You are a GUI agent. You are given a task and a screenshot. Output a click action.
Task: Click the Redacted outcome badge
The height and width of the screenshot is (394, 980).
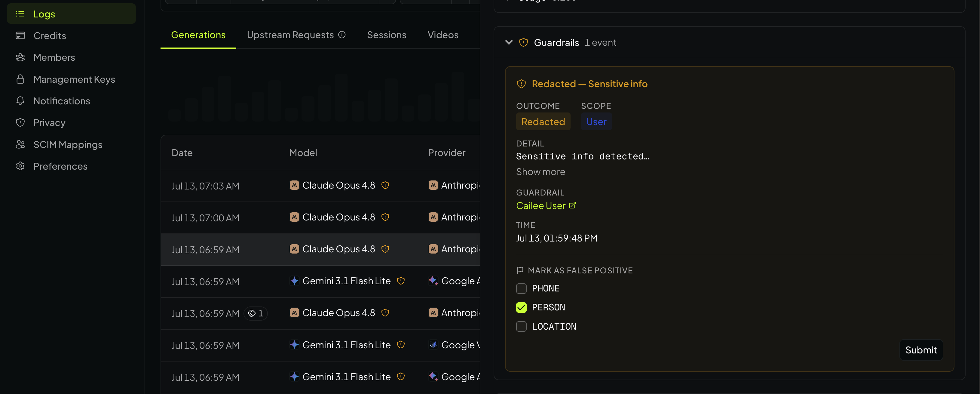point(543,122)
